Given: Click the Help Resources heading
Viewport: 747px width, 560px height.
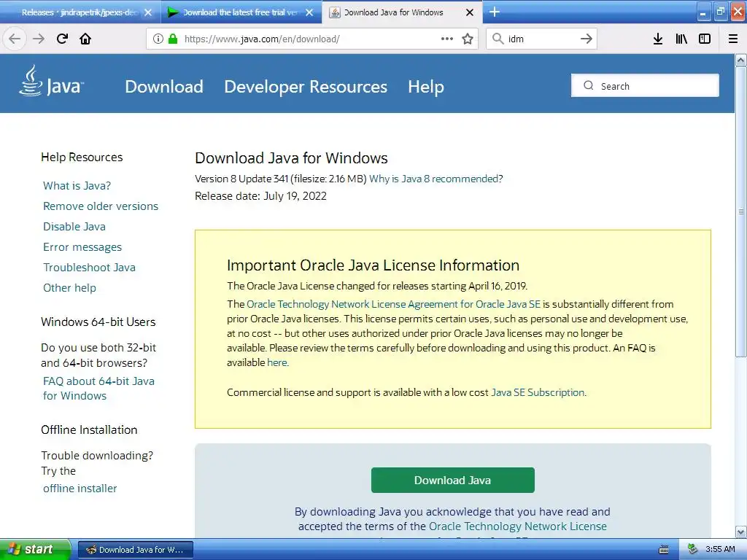Looking at the screenshot, I should coord(82,157).
